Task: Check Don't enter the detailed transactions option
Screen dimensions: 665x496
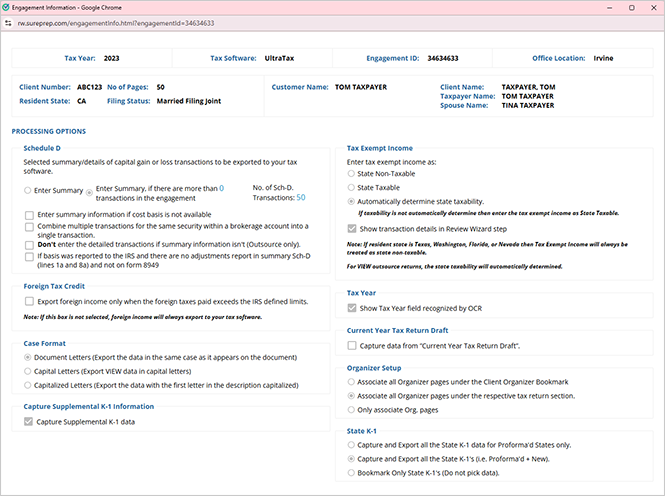Action: (x=29, y=245)
